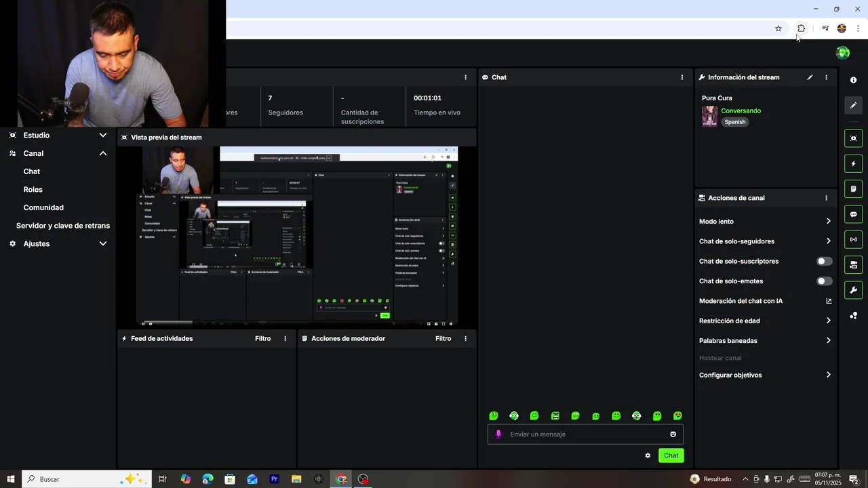Click the last green emote with red accents

pyautogui.click(x=677, y=416)
